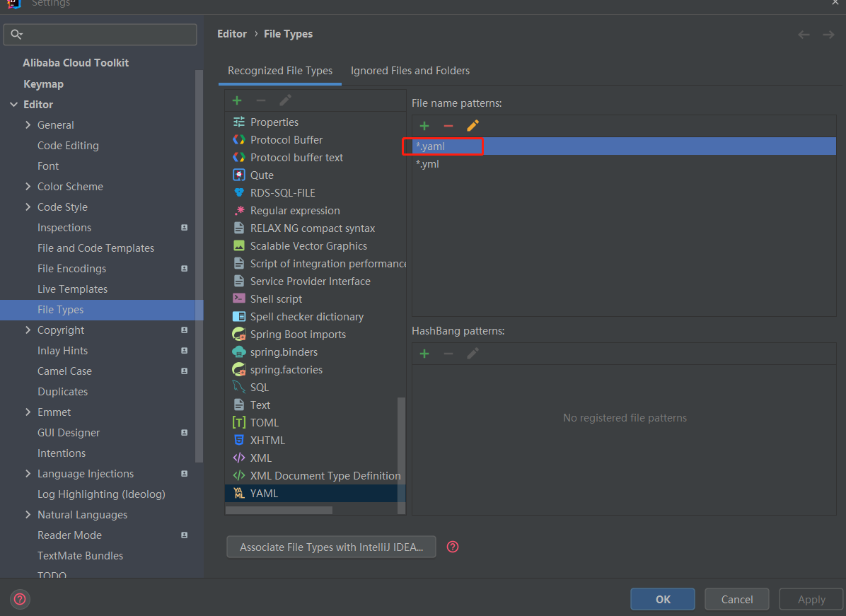Edit HashBang pattern pencil icon
Screen dimensions: 846x616
473,354
